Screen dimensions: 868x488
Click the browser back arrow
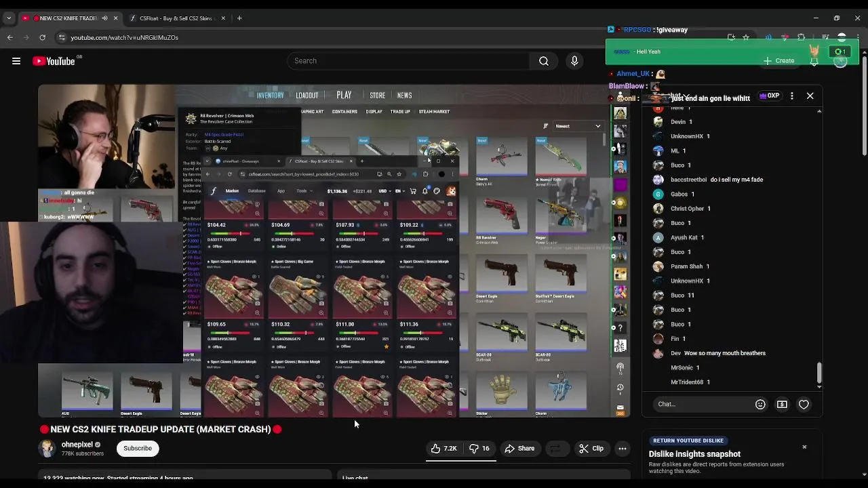pos(9,37)
